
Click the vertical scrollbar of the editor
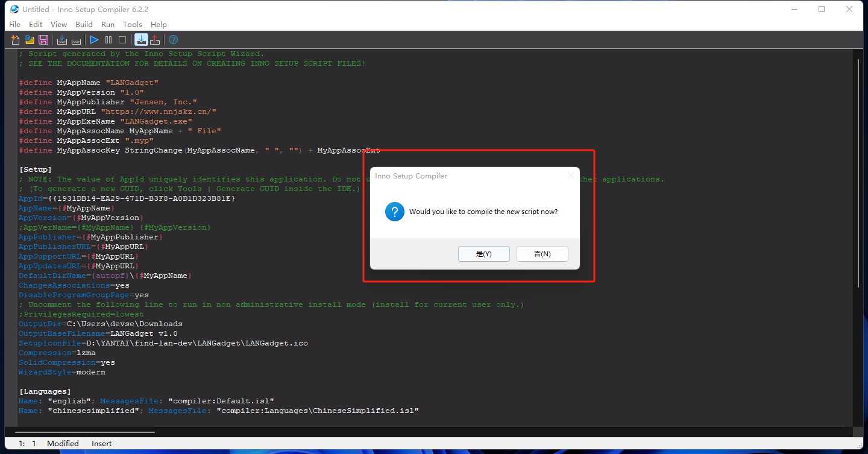[858, 181]
